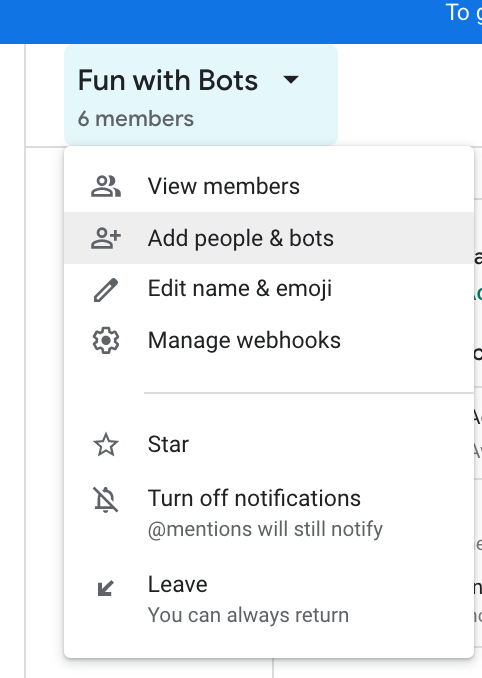
Task: Click the add person icon
Action: (106, 238)
